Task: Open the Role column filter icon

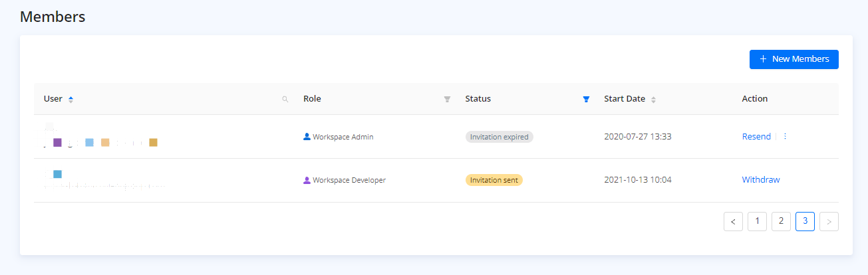Action: (447, 99)
